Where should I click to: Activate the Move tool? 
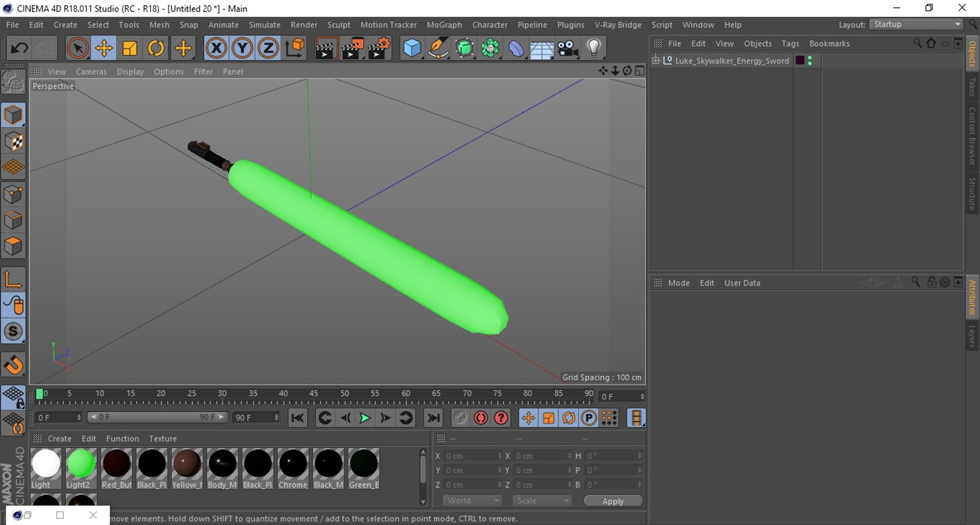click(104, 49)
